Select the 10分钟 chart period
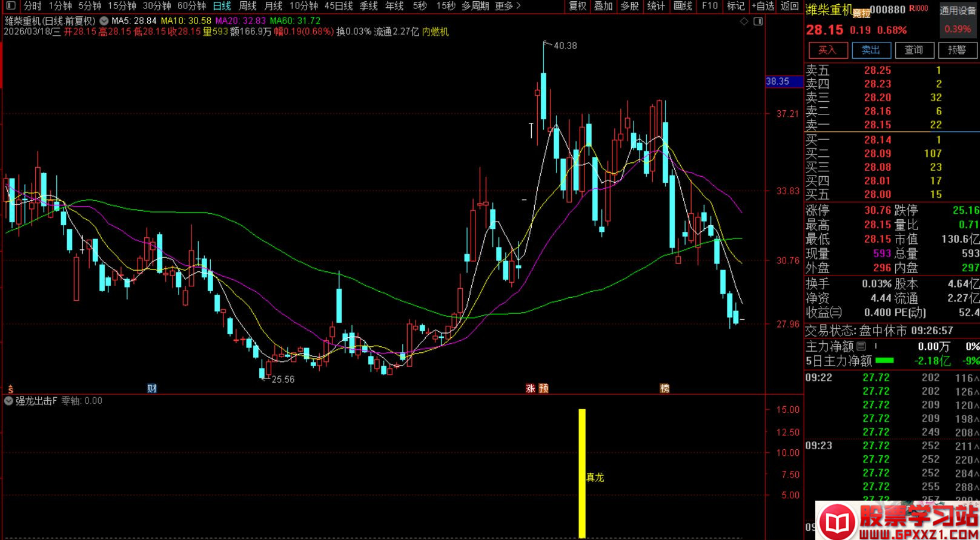The width and height of the screenshot is (980, 540). click(303, 6)
